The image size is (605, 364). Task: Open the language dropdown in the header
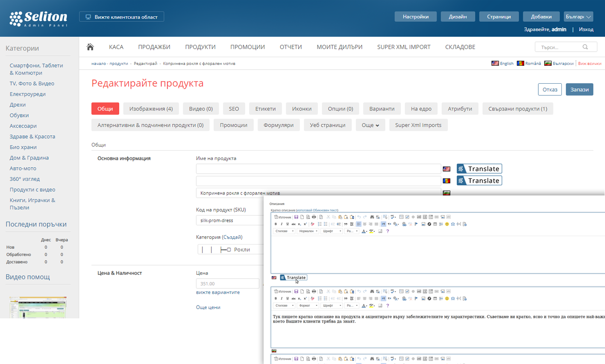point(578,17)
